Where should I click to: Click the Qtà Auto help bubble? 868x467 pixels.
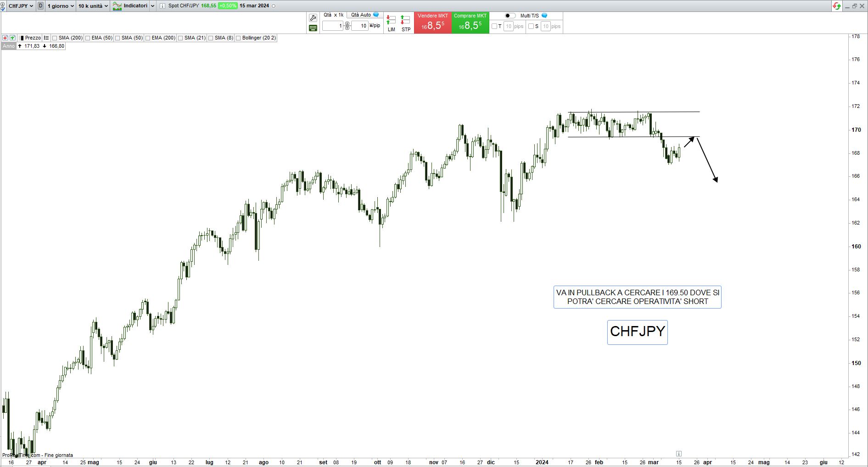pyautogui.click(x=376, y=15)
